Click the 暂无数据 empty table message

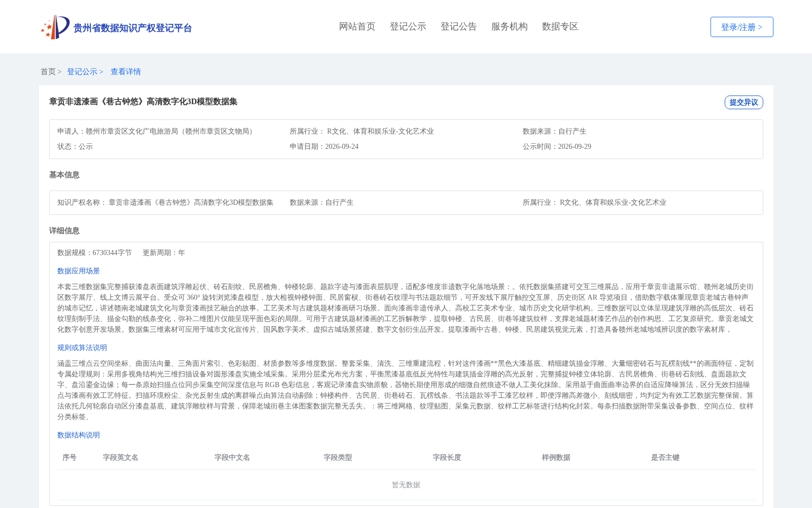tap(406, 485)
